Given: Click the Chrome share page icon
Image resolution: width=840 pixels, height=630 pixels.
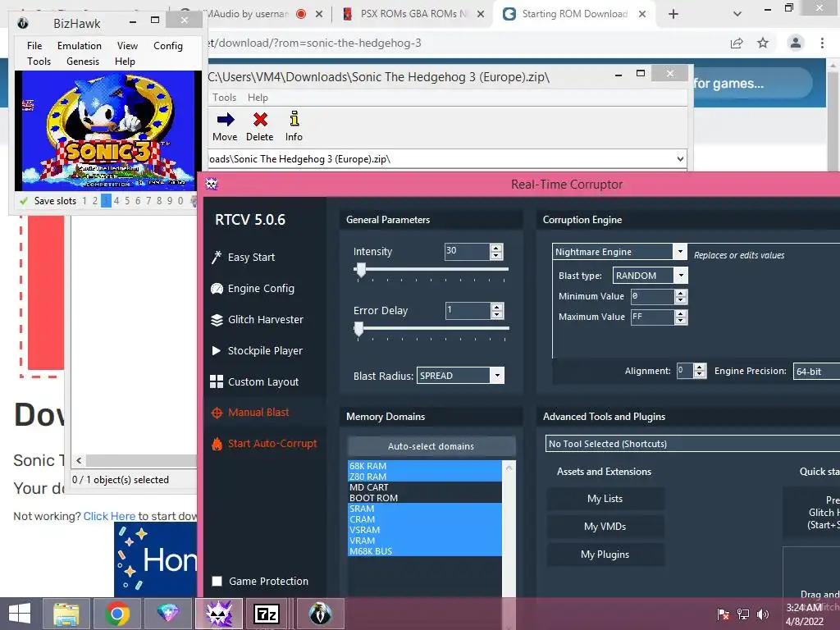Looking at the screenshot, I should tap(737, 43).
